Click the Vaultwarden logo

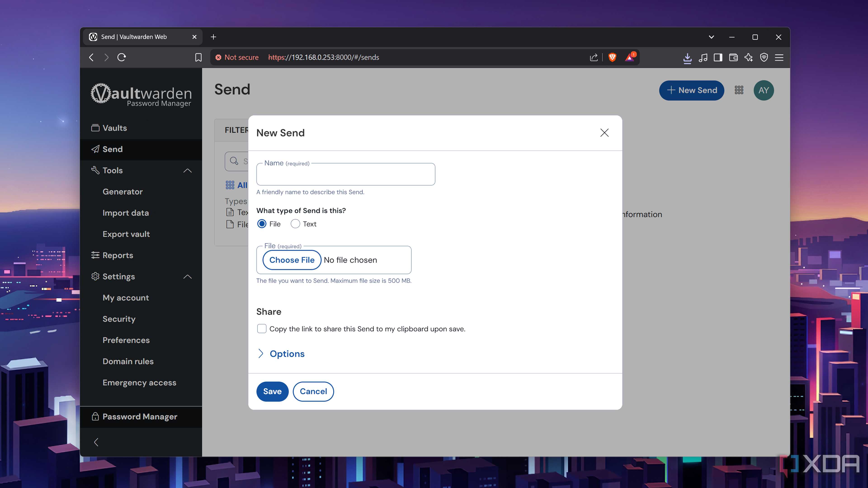(x=141, y=95)
